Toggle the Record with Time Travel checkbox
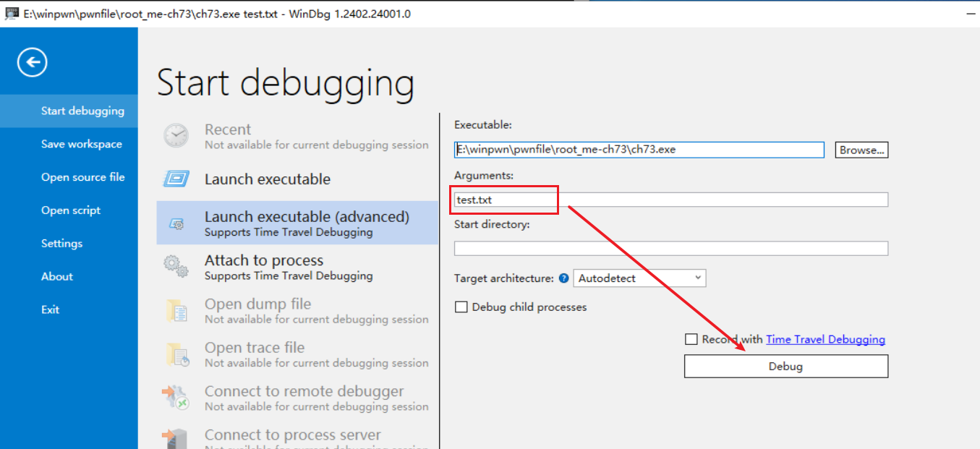Image resolution: width=980 pixels, height=449 pixels. tap(691, 339)
